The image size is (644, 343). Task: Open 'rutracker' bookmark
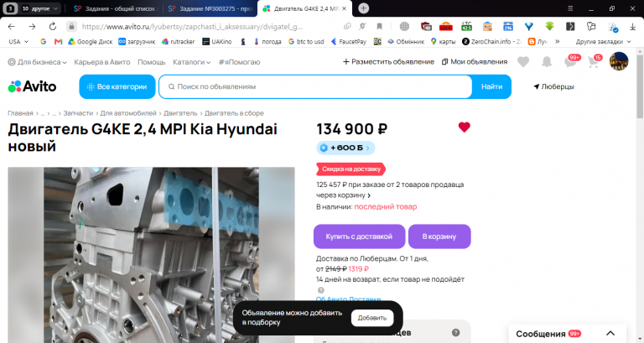178,41
